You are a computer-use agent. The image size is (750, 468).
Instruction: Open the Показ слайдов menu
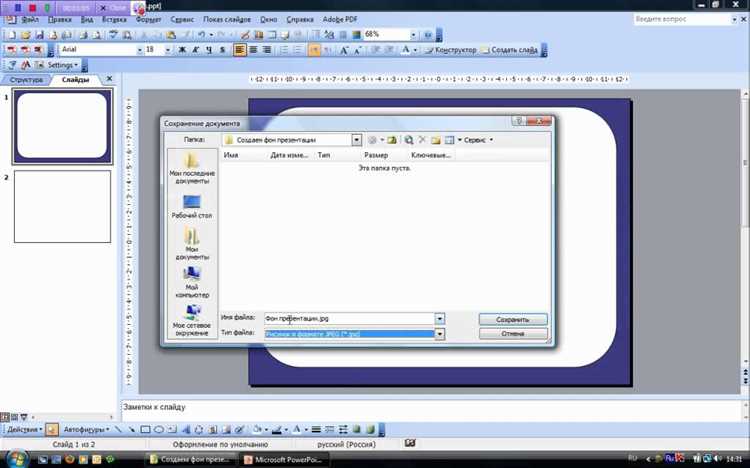tap(227, 20)
